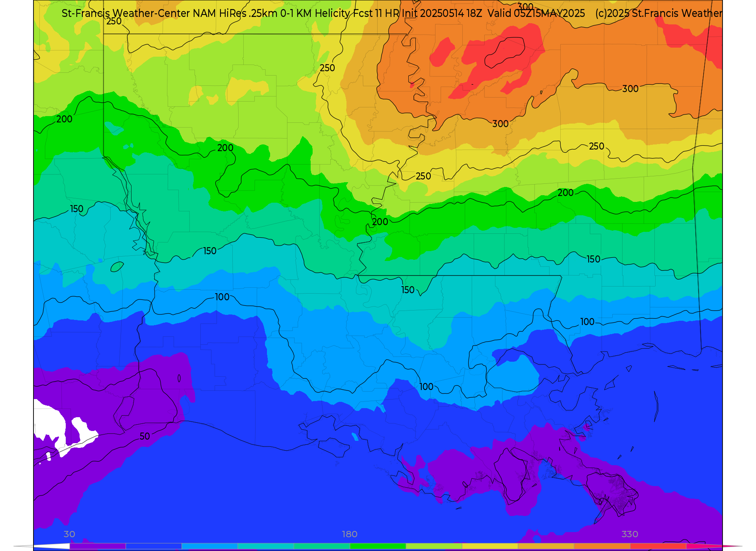Screen dimensions: 756x551
Task: Select the orange color bar segment
Action: pyautogui.click(x=602, y=546)
